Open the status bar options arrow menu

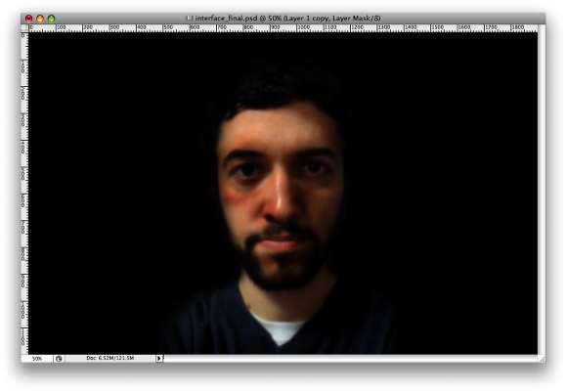point(159,359)
